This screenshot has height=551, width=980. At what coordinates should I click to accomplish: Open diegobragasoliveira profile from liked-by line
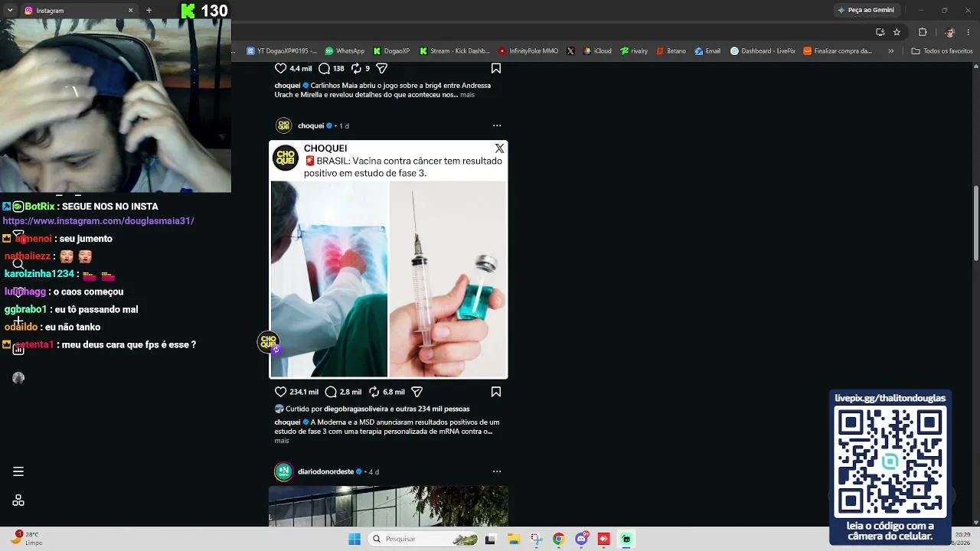click(356, 409)
